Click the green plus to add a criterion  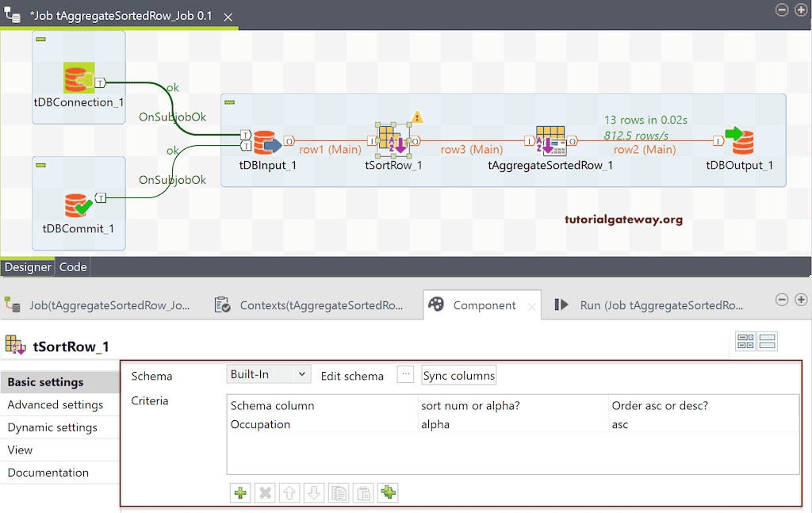pyautogui.click(x=240, y=492)
